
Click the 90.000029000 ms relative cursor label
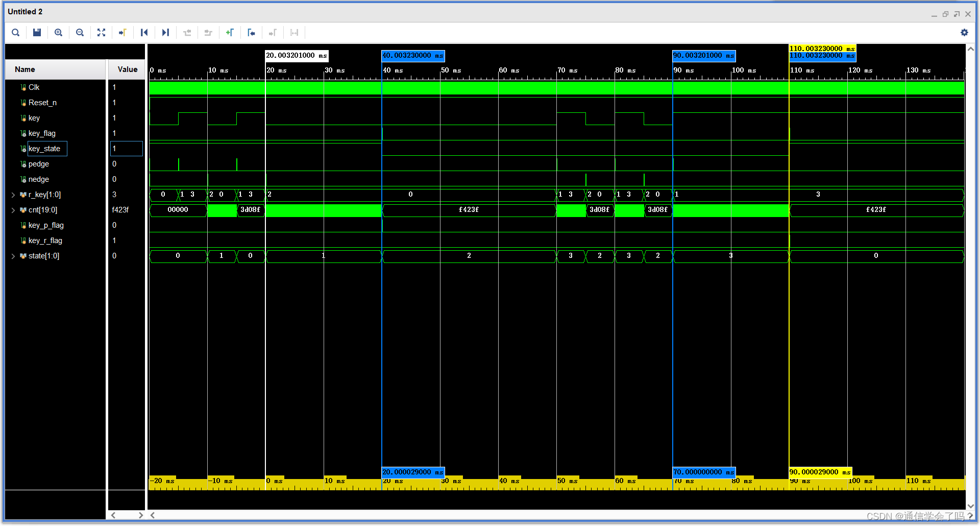click(x=820, y=472)
